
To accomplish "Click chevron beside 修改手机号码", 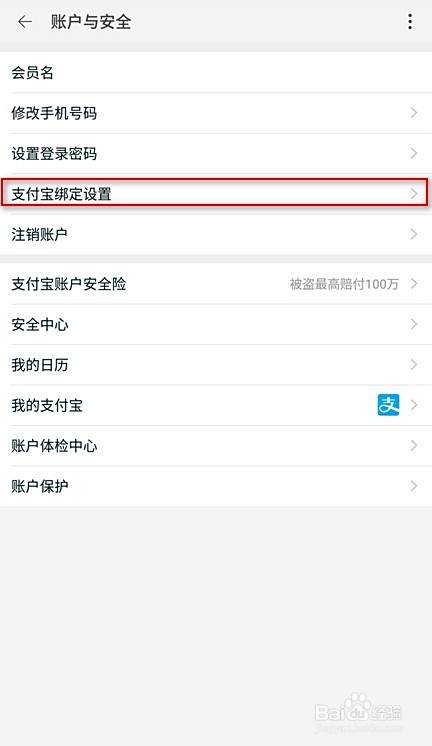I will tap(413, 113).
